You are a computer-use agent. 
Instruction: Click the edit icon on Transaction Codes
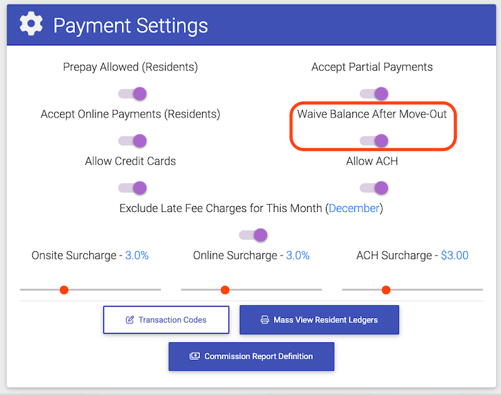pos(130,320)
